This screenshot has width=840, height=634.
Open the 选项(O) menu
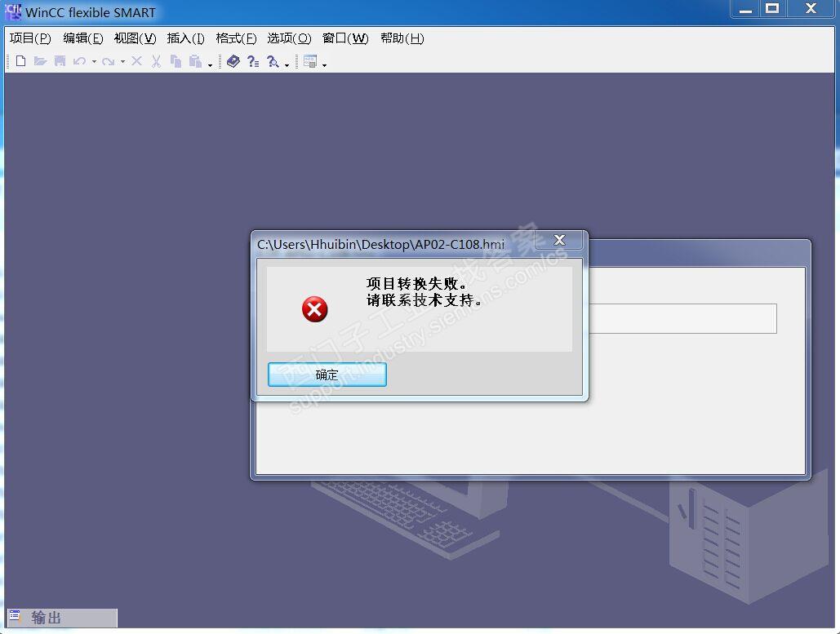(x=289, y=38)
